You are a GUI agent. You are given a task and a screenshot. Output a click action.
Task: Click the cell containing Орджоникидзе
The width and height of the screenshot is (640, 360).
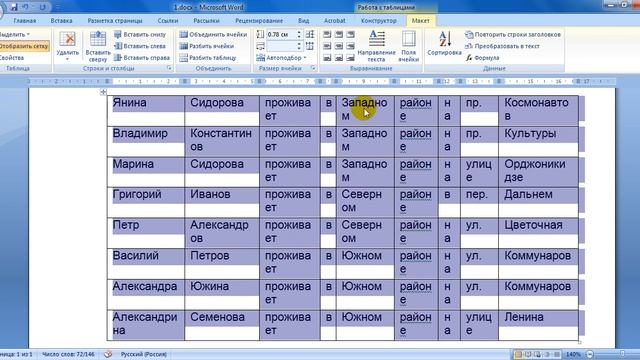[x=538, y=172]
